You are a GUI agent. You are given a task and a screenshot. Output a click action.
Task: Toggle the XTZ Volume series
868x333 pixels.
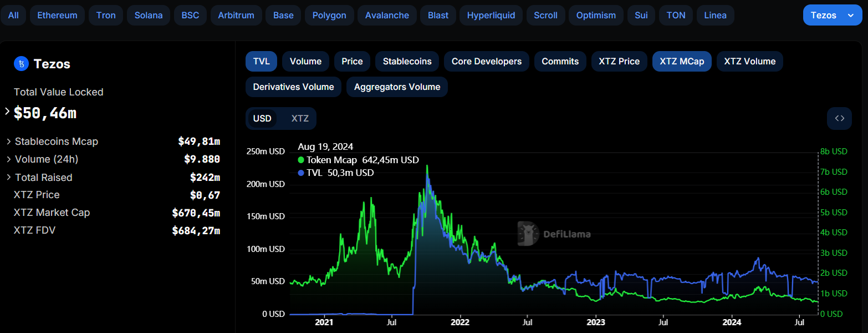[749, 61]
